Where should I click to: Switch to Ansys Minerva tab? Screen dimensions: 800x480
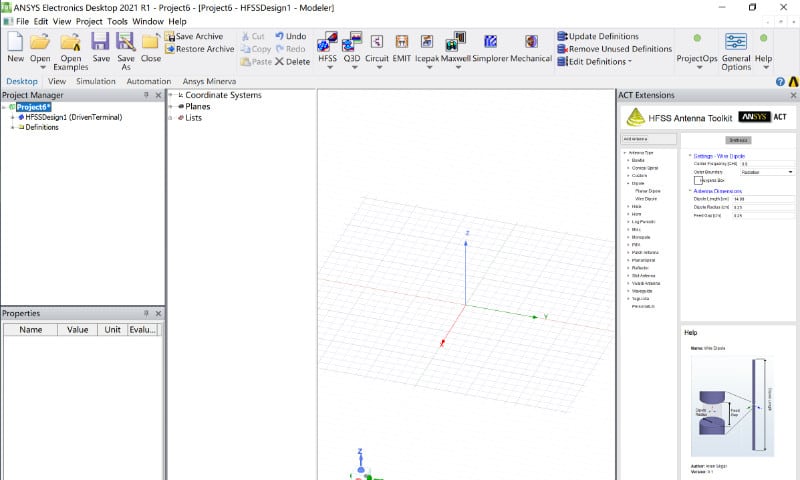(209, 81)
